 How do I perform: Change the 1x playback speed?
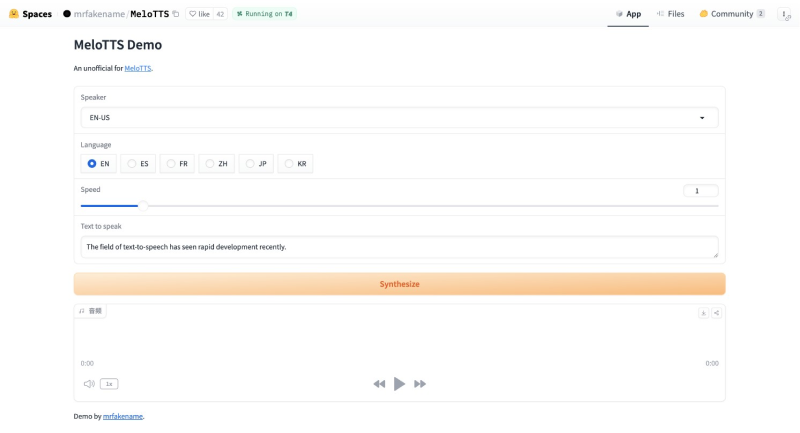(x=109, y=384)
